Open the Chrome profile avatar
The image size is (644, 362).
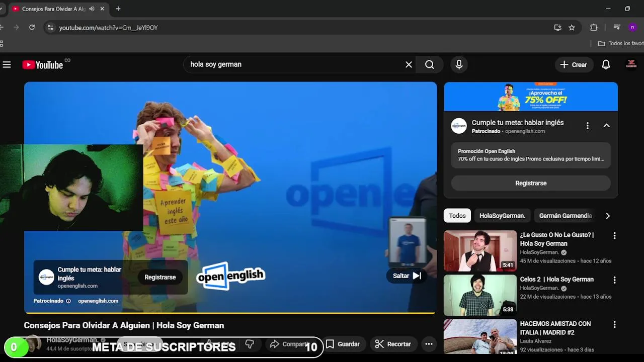point(632,27)
